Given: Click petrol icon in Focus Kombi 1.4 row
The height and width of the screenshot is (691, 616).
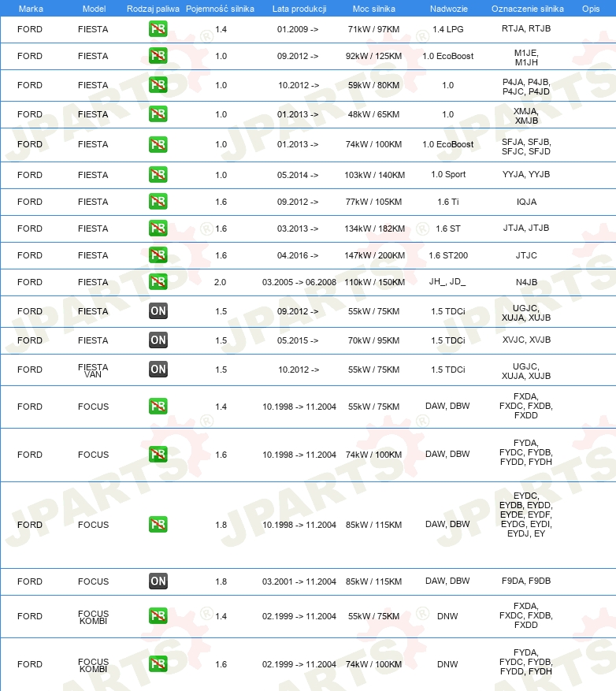Looking at the screenshot, I should coord(158,616).
